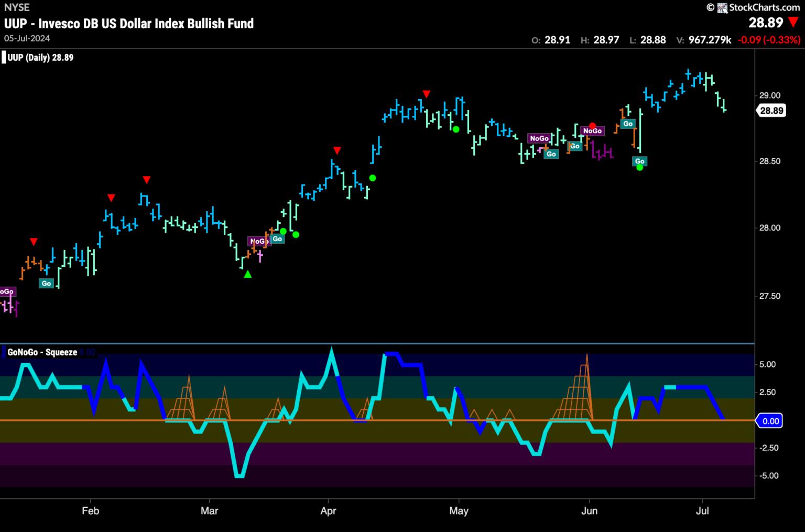Click the green dot in mid-April
The image size is (805, 532).
click(x=372, y=178)
